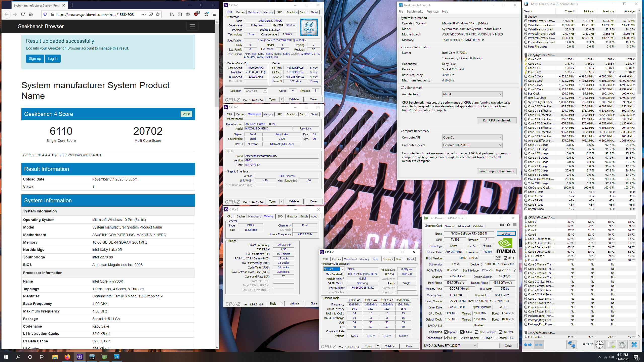
Task: Click the Firefox page vertical scrollbar
Action: 217,65
